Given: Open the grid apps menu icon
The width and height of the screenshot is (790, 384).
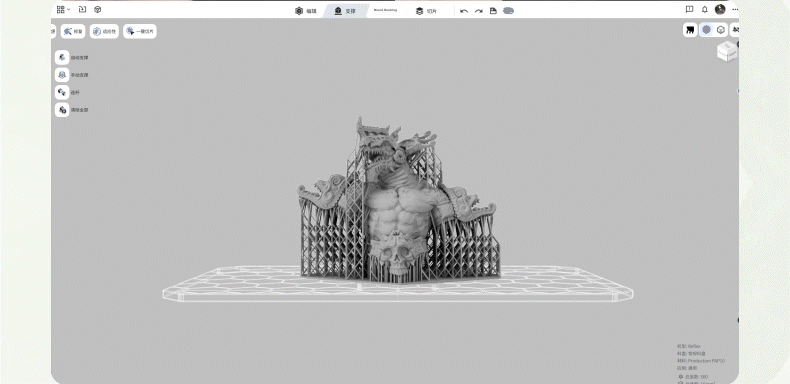Looking at the screenshot, I should click(60, 10).
